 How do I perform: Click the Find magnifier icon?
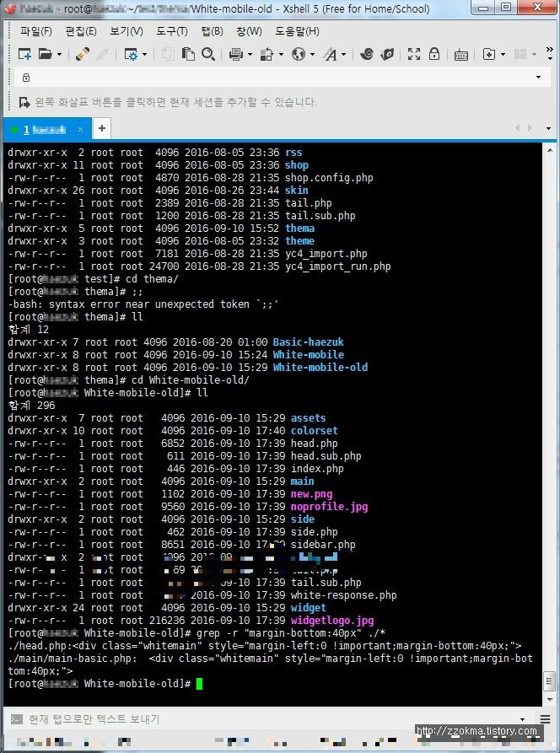pyautogui.click(x=208, y=54)
